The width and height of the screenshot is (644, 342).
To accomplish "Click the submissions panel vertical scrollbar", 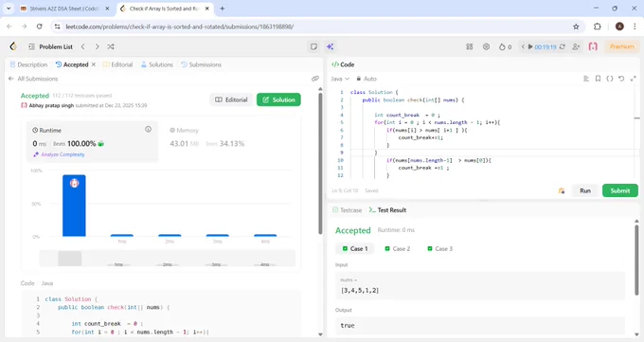I will [x=320, y=165].
